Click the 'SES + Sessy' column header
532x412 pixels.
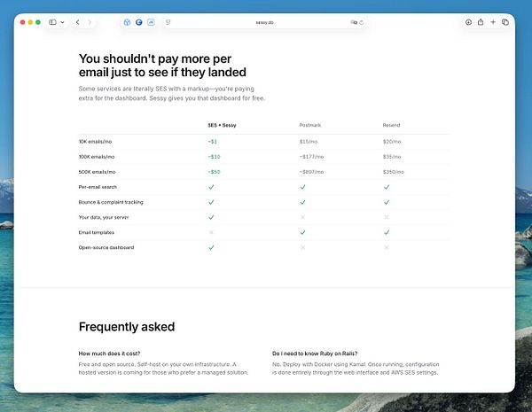222,125
